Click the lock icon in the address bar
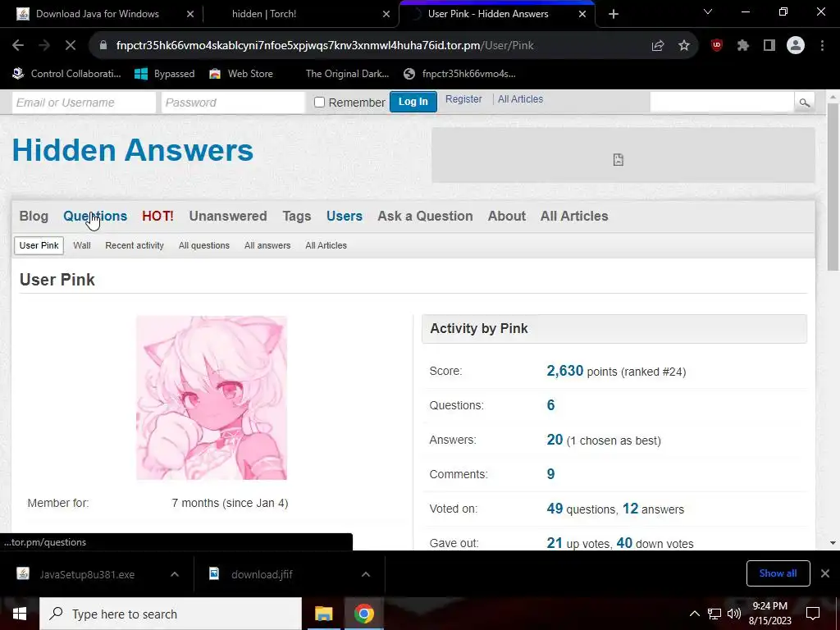This screenshot has width=840, height=630. 103,46
